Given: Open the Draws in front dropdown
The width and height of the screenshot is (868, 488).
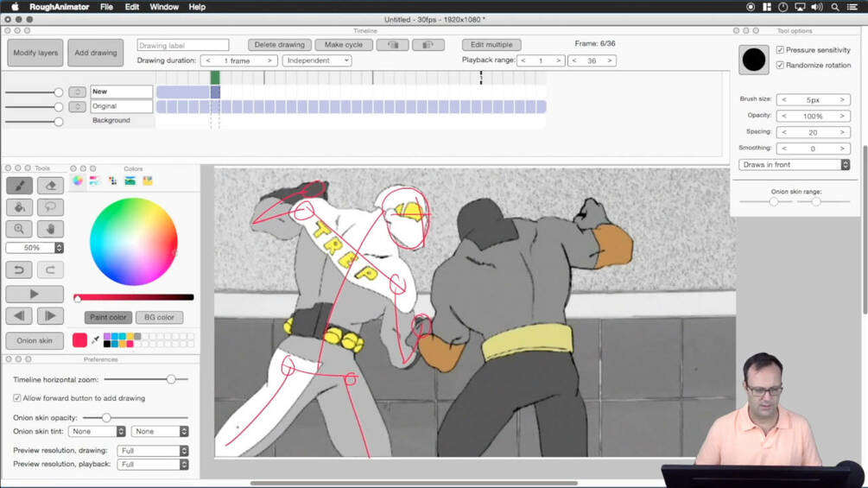Looking at the screenshot, I should click(794, 164).
